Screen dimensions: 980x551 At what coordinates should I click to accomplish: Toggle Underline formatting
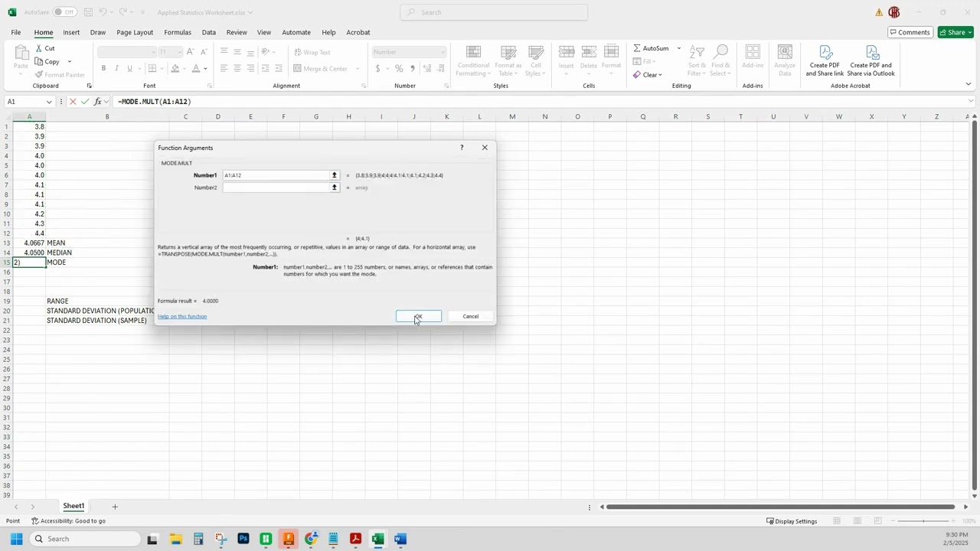[x=129, y=68]
